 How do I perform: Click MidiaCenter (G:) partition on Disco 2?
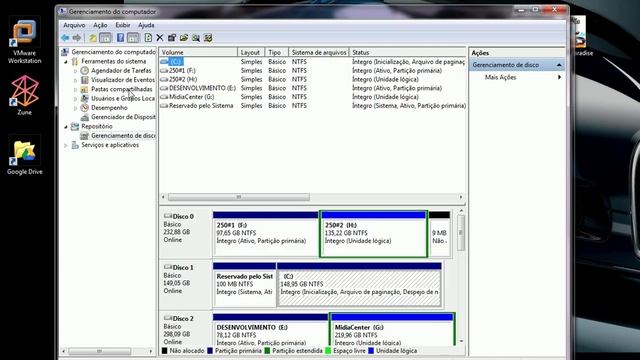(393, 329)
